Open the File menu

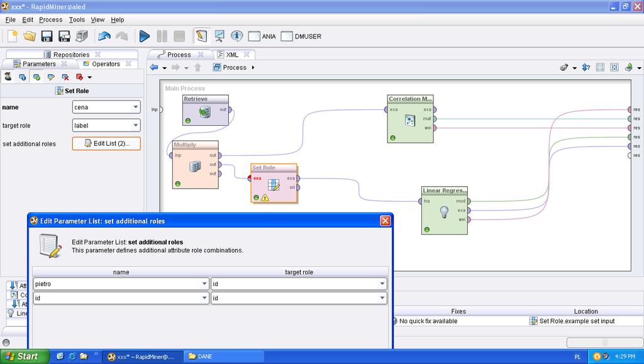tap(10, 19)
